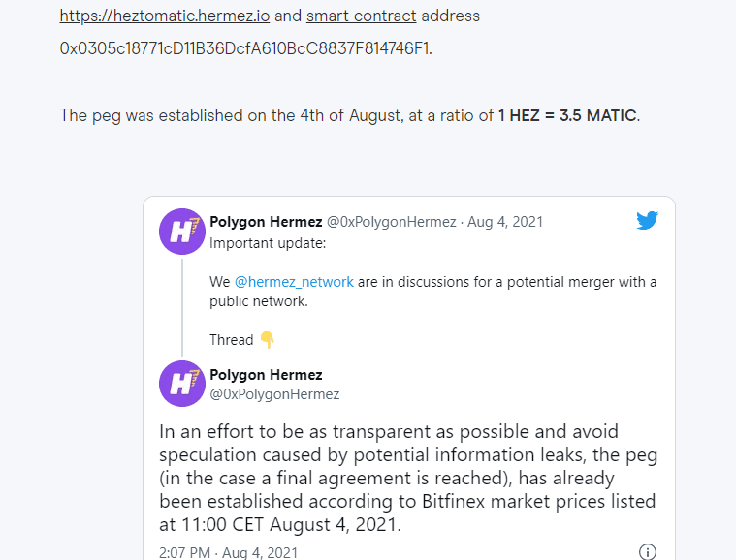Click the Important update: tweet text

click(268, 243)
